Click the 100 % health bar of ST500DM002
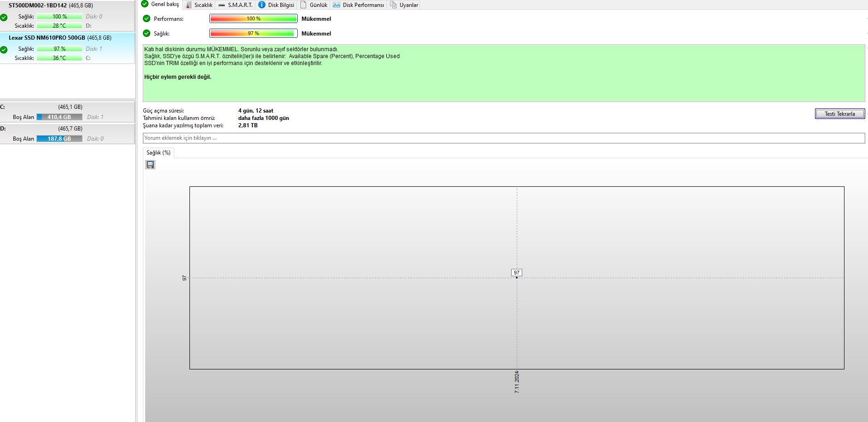Viewport: 868px width, 422px height. (59, 17)
